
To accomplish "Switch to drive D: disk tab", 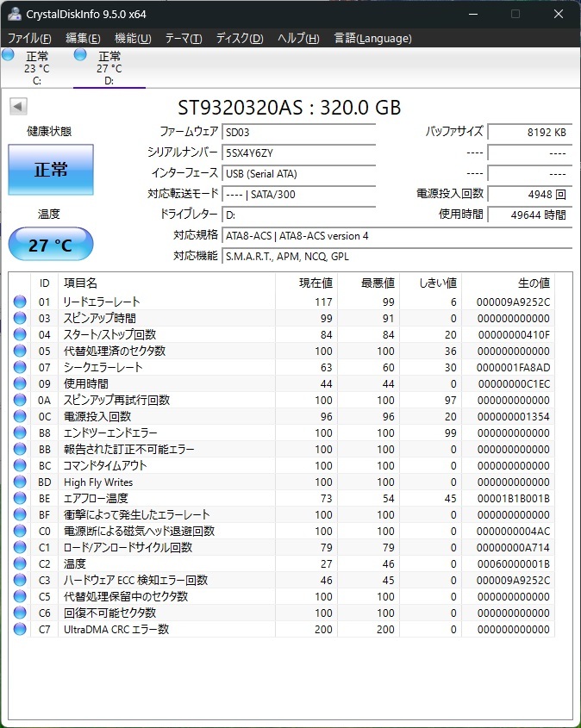I will pos(109,68).
